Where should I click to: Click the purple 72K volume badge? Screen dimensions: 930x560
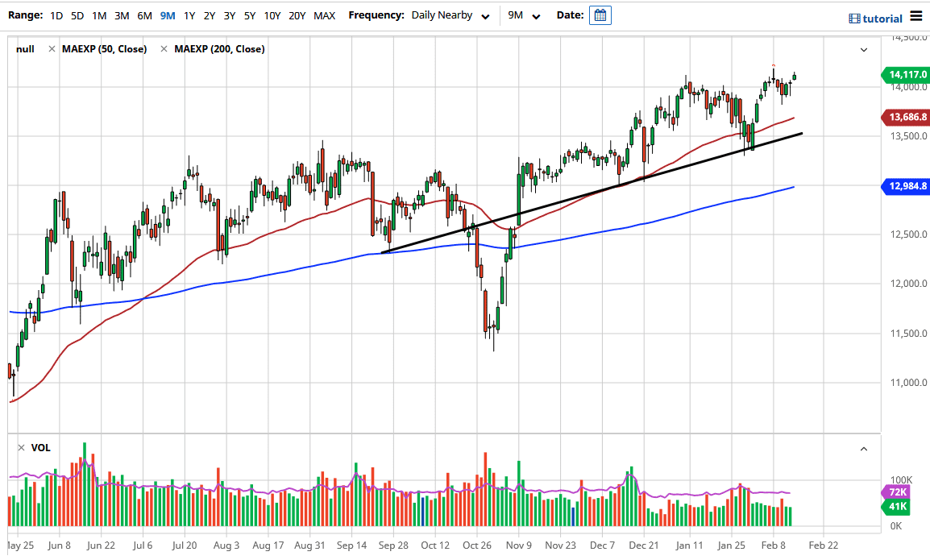pos(897,492)
